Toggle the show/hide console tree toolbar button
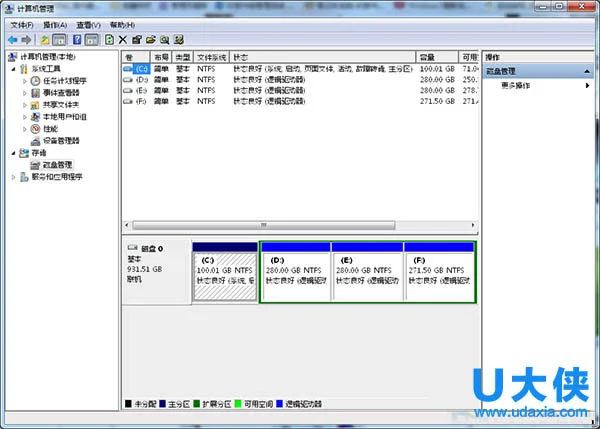Screen dimensions: 600x429 click(59, 39)
